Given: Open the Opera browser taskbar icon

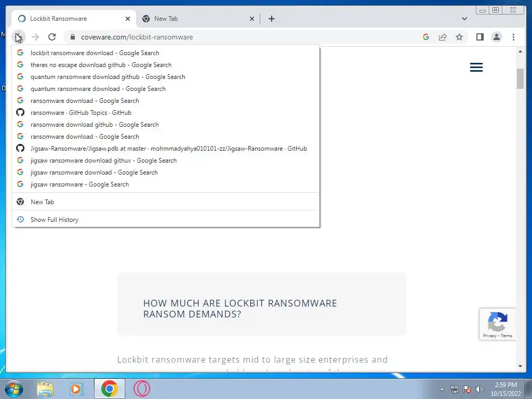Looking at the screenshot, I should (142, 389).
